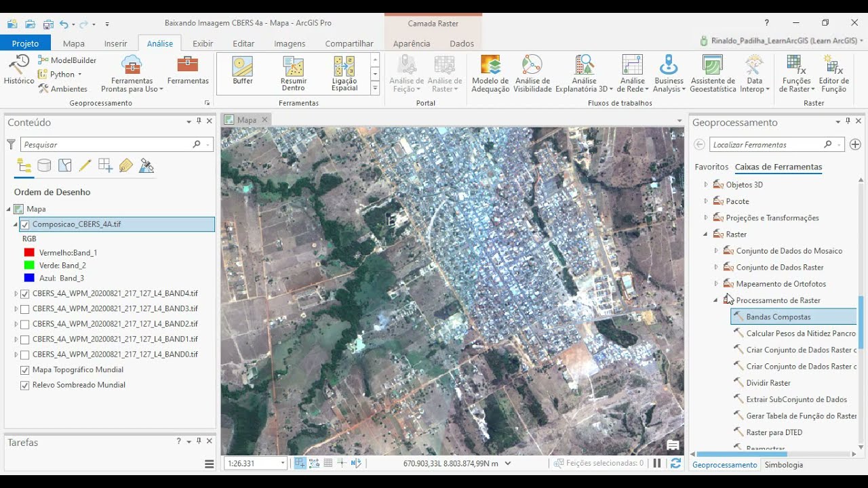The image size is (868, 488).
Task: Open Business Analysis
Action: coord(669,74)
